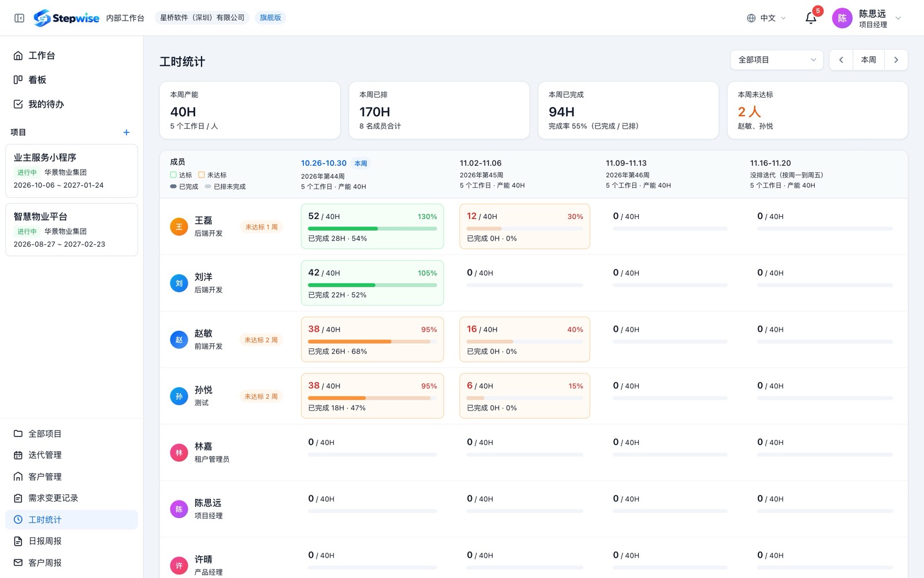Click 客户周报 mail icon
Image resolution: width=924 pixels, height=578 pixels.
point(18,562)
